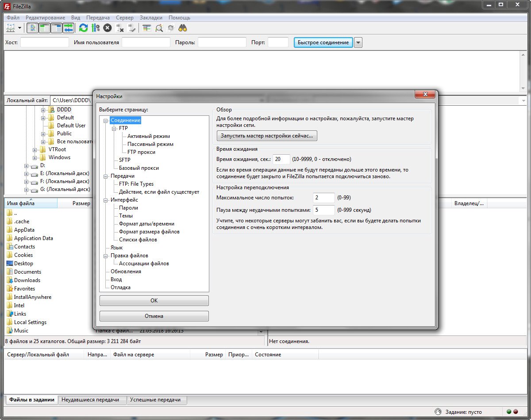Select the Файлы в задании tab
This screenshot has height=420, width=531.
pos(31,400)
